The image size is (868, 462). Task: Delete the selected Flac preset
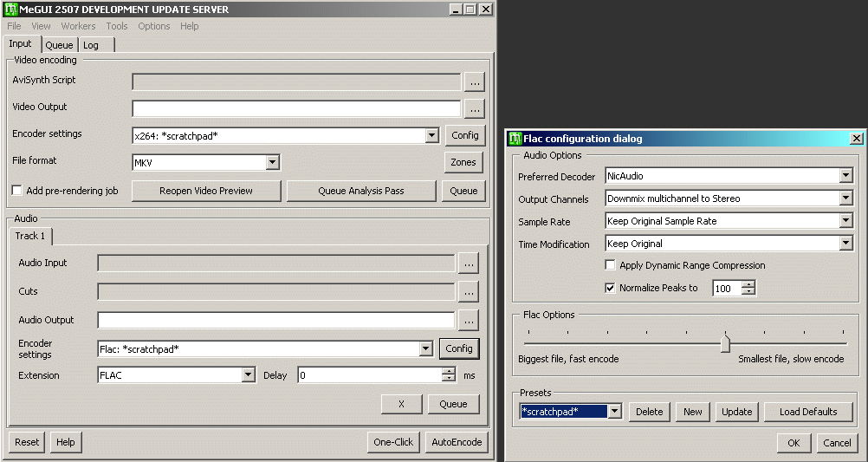click(x=650, y=412)
